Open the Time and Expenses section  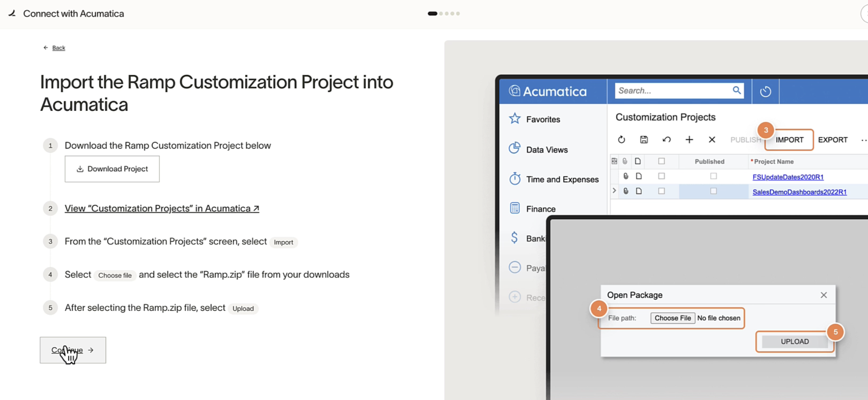pyautogui.click(x=515, y=179)
